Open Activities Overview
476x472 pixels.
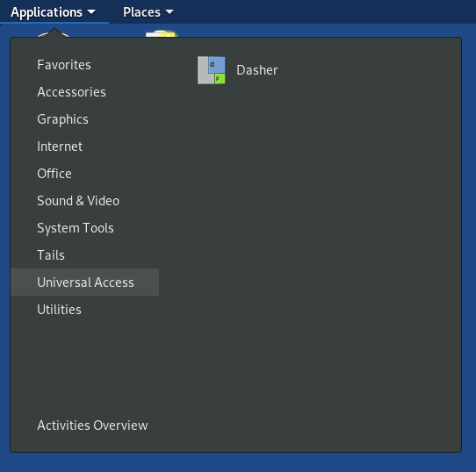[84, 426]
